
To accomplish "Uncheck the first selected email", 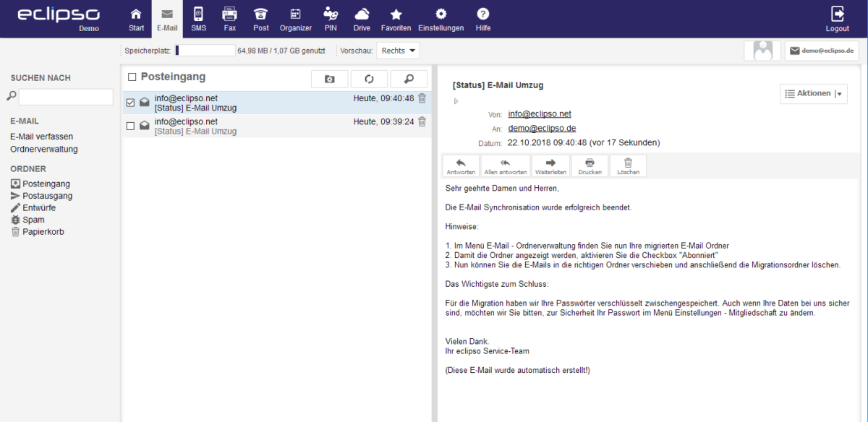I will 131,102.
